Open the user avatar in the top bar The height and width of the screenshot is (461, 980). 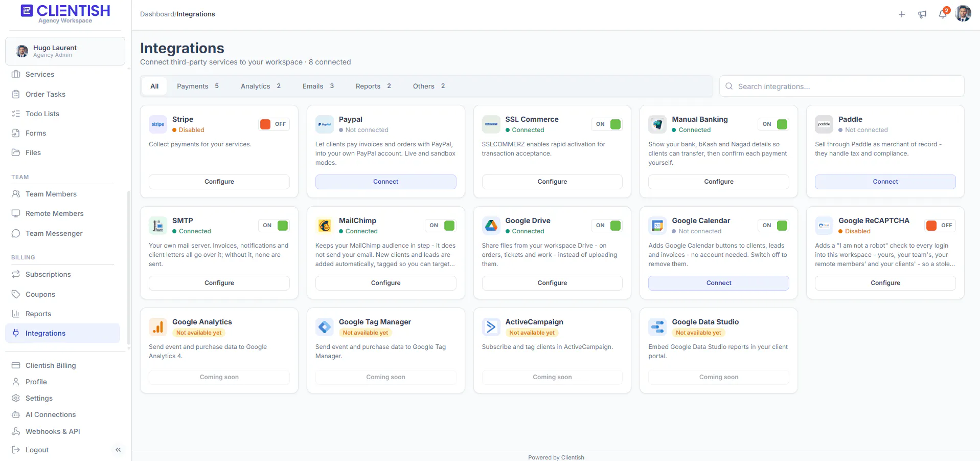[963, 14]
